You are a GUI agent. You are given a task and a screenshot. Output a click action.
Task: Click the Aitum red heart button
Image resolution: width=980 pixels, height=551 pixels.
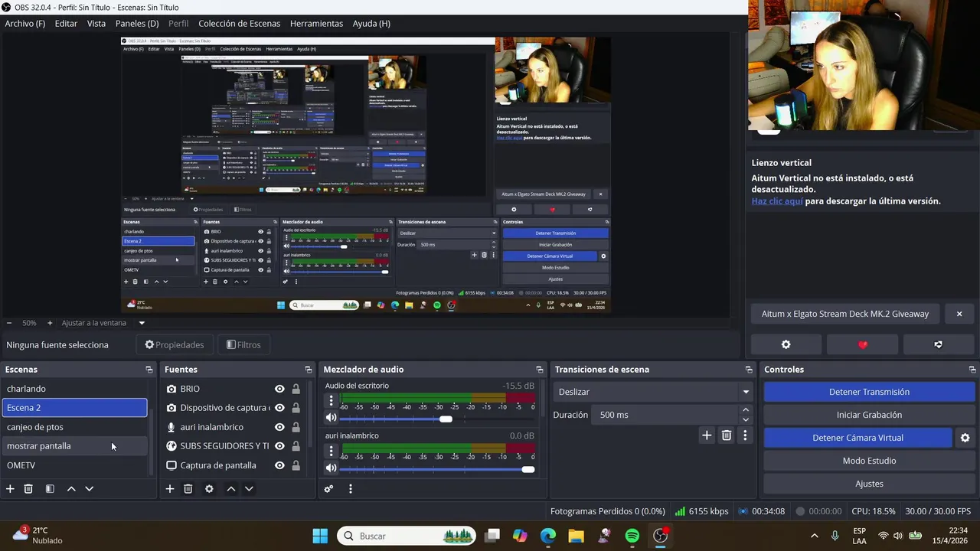(x=863, y=344)
